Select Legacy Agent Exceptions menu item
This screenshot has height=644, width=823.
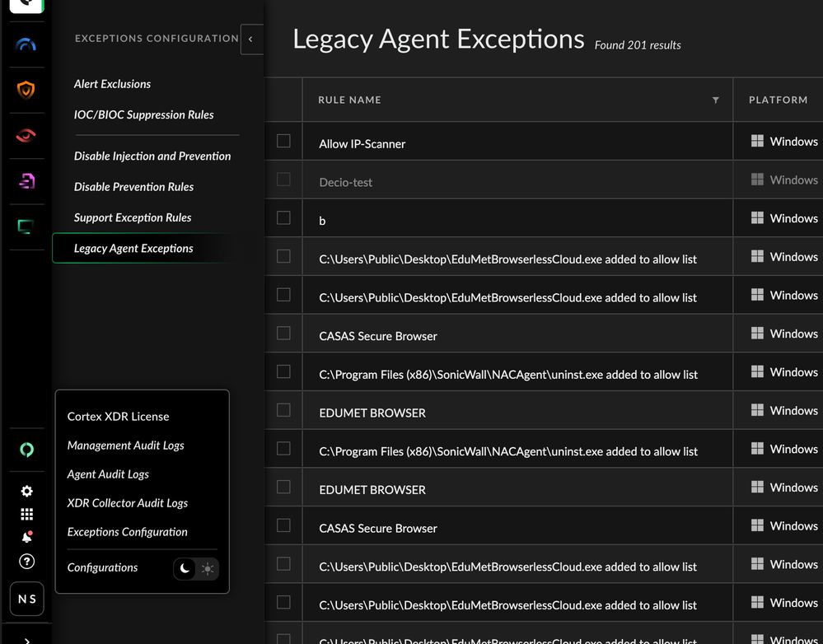(x=143, y=248)
